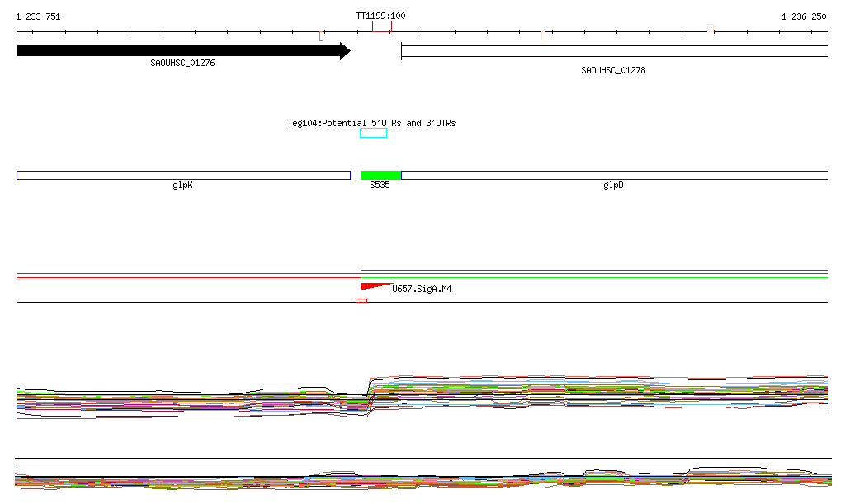Select the blue-outlined glpD gene bar
Viewport: 845px width, 504px height.
coord(614,175)
